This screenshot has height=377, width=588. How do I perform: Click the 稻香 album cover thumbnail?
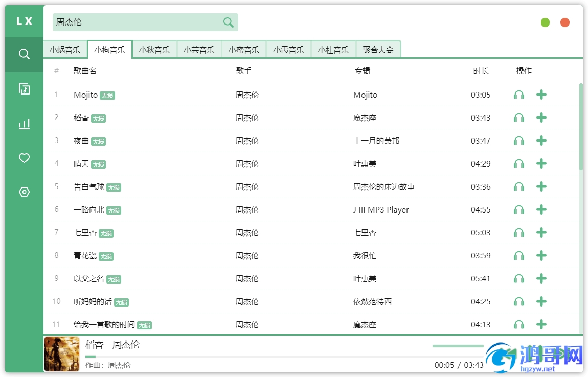[x=62, y=354]
